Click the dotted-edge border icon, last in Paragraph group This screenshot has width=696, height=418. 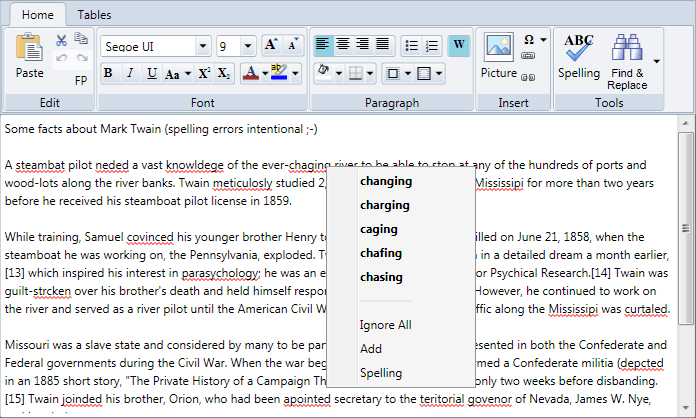pos(424,73)
